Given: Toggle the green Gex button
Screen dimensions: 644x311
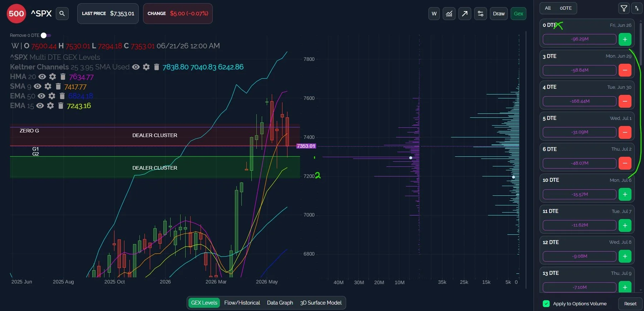Looking at the screenshot, I should pos(518,14).
